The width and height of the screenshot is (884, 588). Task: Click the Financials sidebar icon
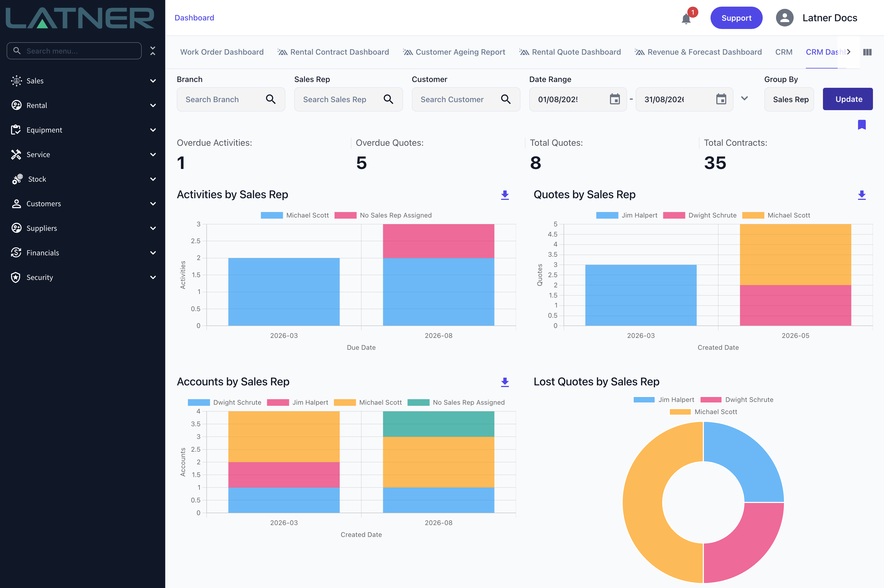(x=16, y=253)
